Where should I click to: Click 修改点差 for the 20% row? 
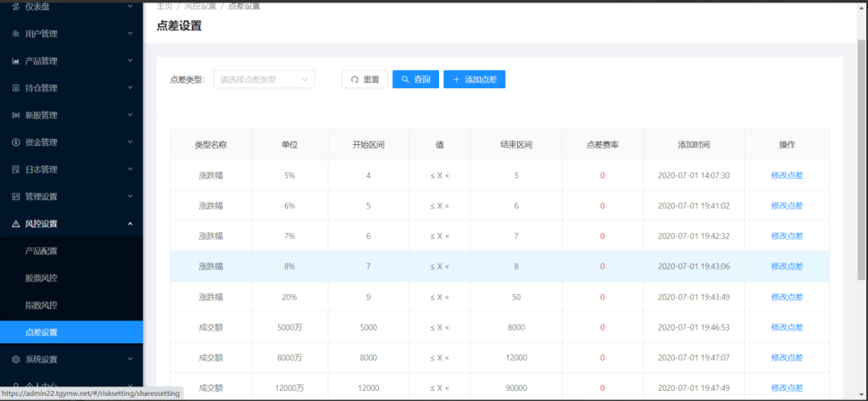[787, 297]
